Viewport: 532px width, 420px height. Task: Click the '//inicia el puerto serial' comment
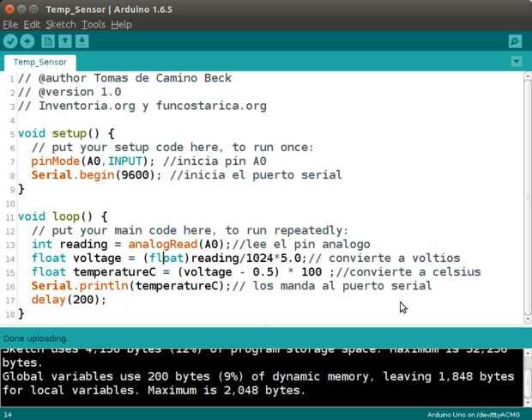click(x=257, y=175)
